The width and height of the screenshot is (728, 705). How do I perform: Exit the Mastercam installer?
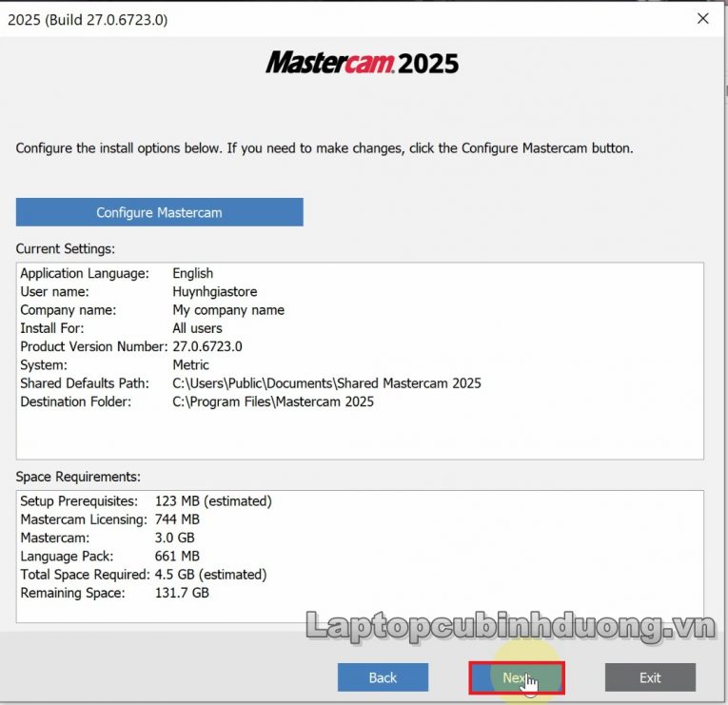point(650,677)
